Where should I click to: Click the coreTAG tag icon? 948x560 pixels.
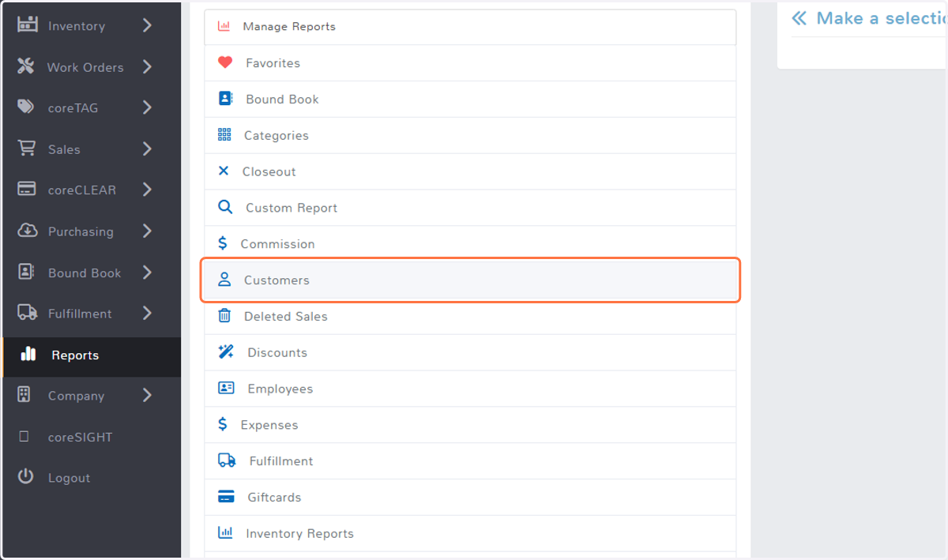tap(26, 107)
